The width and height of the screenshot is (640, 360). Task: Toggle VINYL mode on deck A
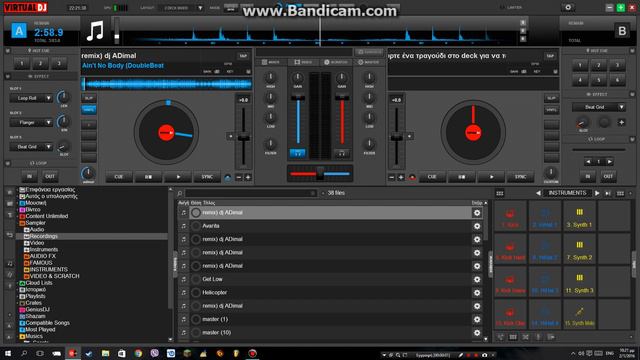89,109
